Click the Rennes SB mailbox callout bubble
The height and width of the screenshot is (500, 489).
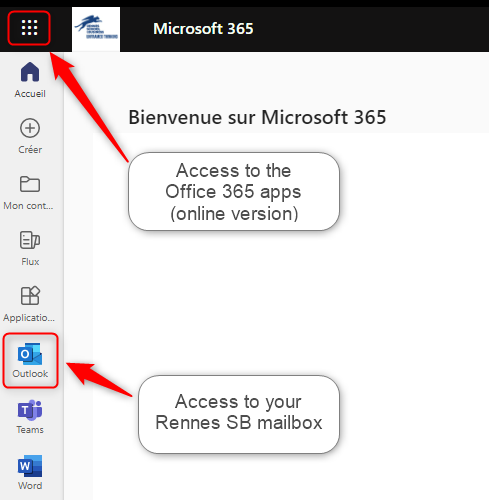point(239,414)
